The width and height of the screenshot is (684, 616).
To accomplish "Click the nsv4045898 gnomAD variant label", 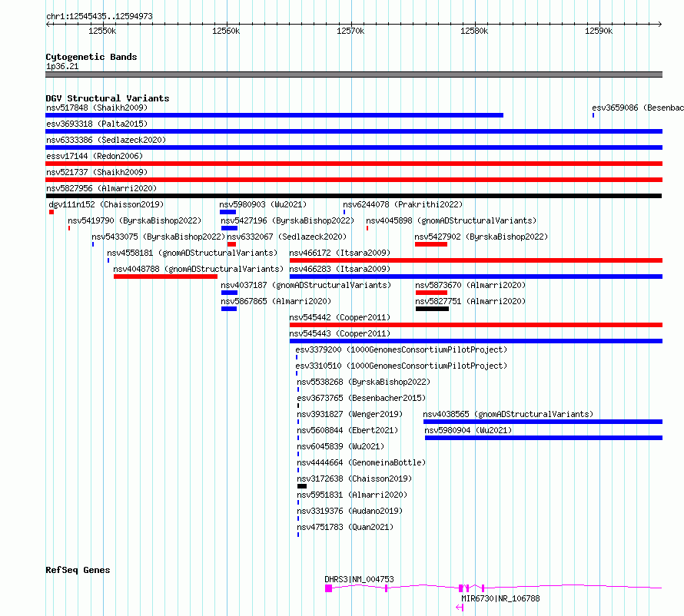I will click(x=451, y=220).
